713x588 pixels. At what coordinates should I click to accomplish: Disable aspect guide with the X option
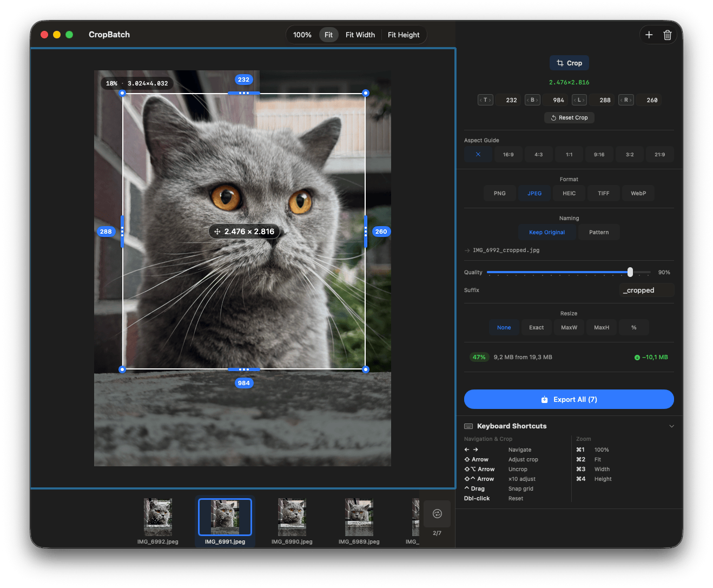pos(478,154)
